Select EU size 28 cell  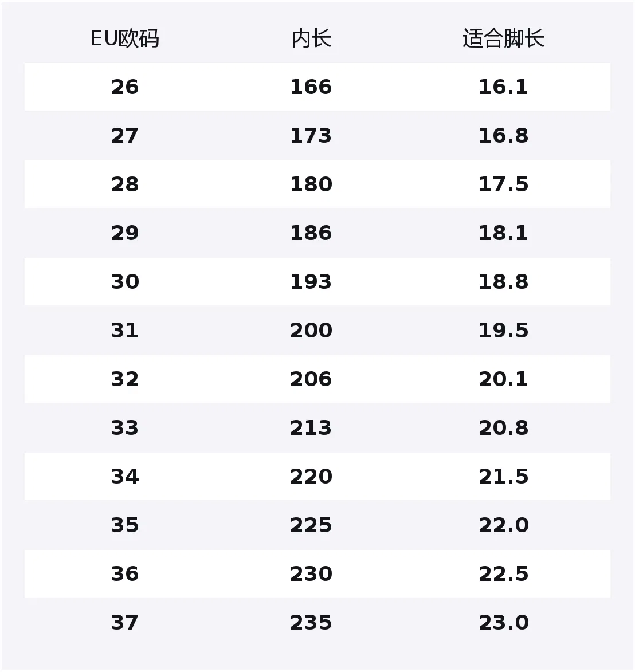click(125, 184)
